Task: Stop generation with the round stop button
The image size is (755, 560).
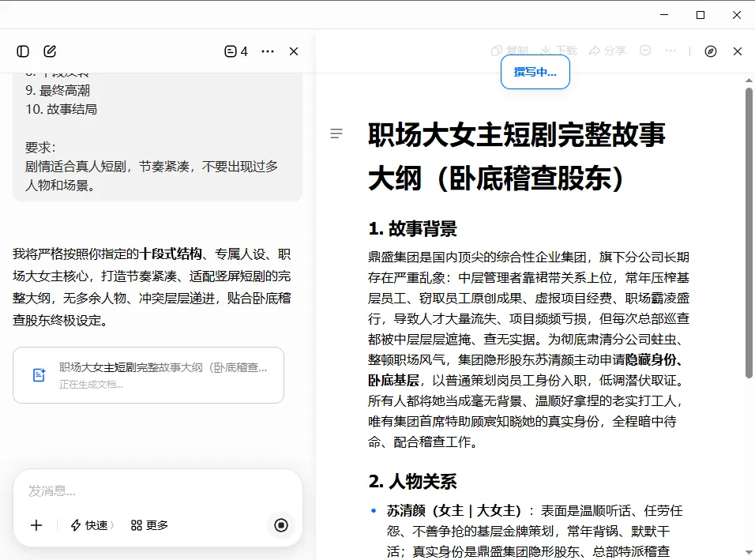Action: [x=280, y=525]
